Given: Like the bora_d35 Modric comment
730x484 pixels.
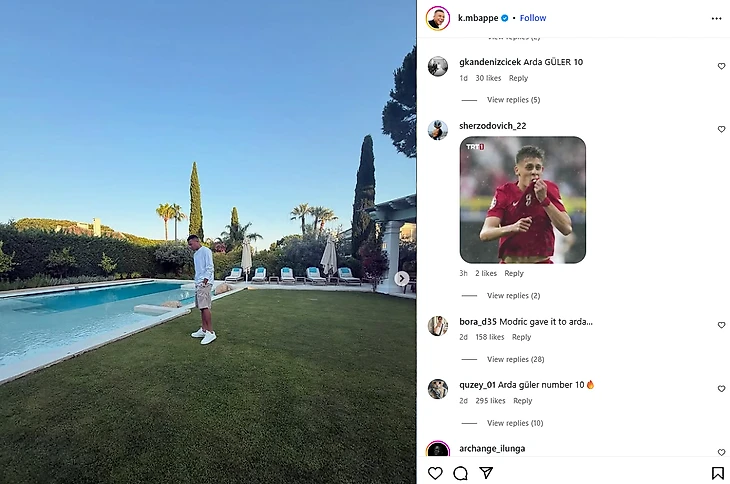Looking at the screenshot, I should click(x=721, y=325).
